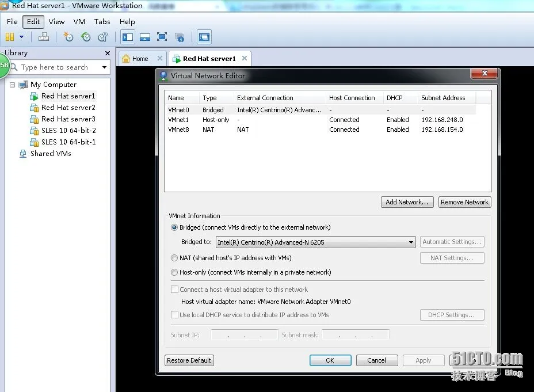Image resolution: width=534 pixels, height=392 pixels.
Task: Open the Edit menu
Action: tap(33, 22)
